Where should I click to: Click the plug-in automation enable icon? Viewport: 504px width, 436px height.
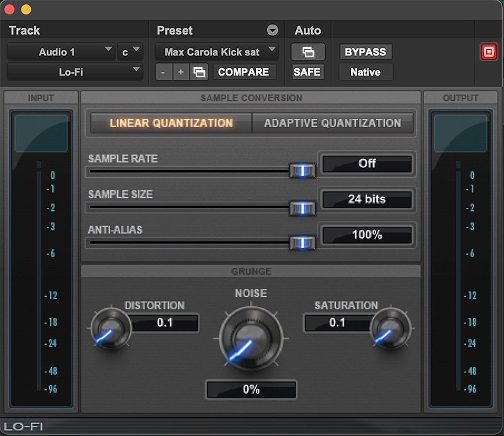point(307,52)
